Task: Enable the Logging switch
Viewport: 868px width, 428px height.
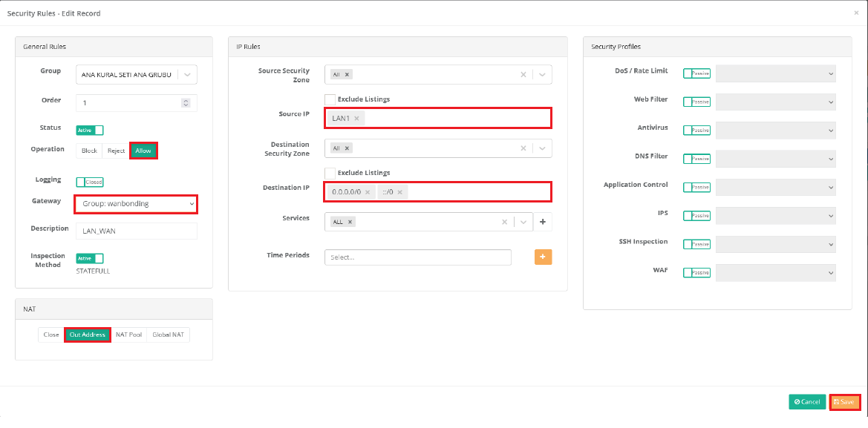Action: (89, 182)
